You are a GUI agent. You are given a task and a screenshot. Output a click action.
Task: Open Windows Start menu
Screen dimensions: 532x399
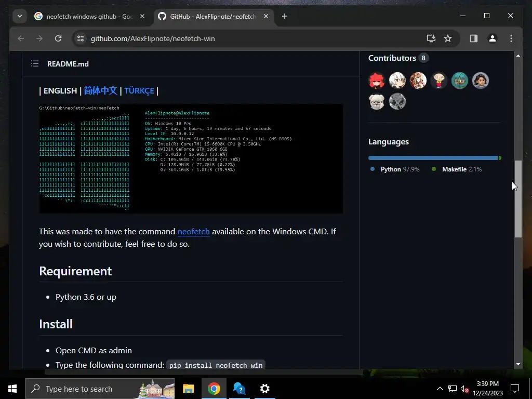pyautogui.click(x=12, y=389)
